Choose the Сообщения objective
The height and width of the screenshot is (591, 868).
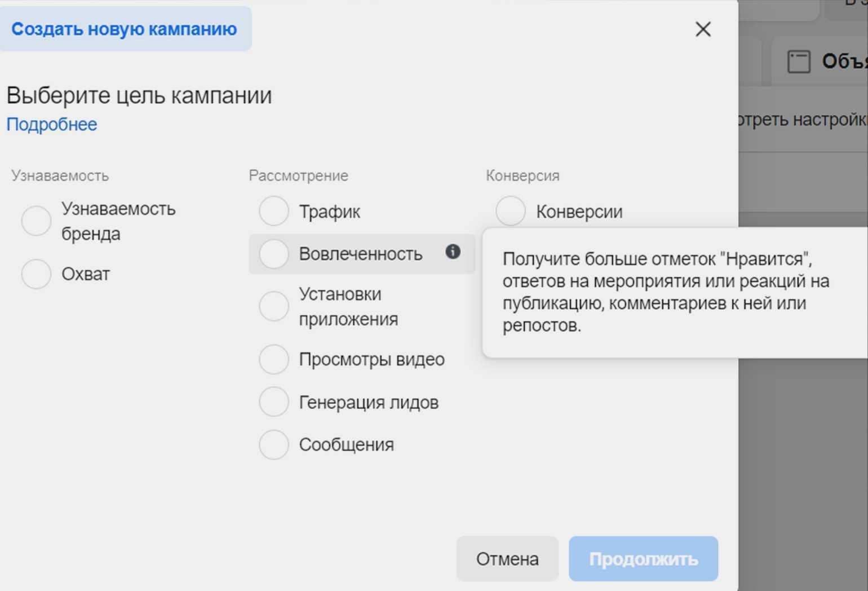(274, 444)
